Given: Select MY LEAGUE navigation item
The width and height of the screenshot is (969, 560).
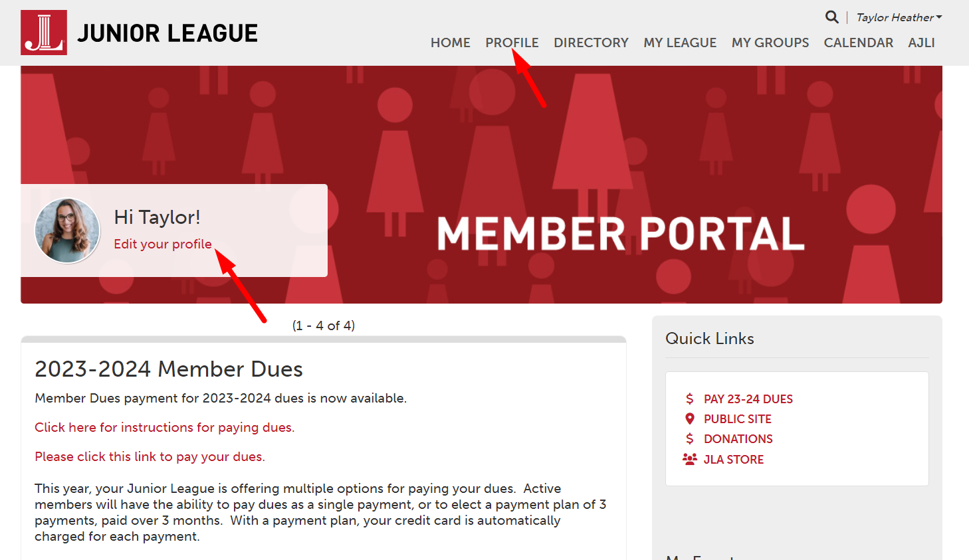Looking at the screenshot, I should [x=680, y=43].
